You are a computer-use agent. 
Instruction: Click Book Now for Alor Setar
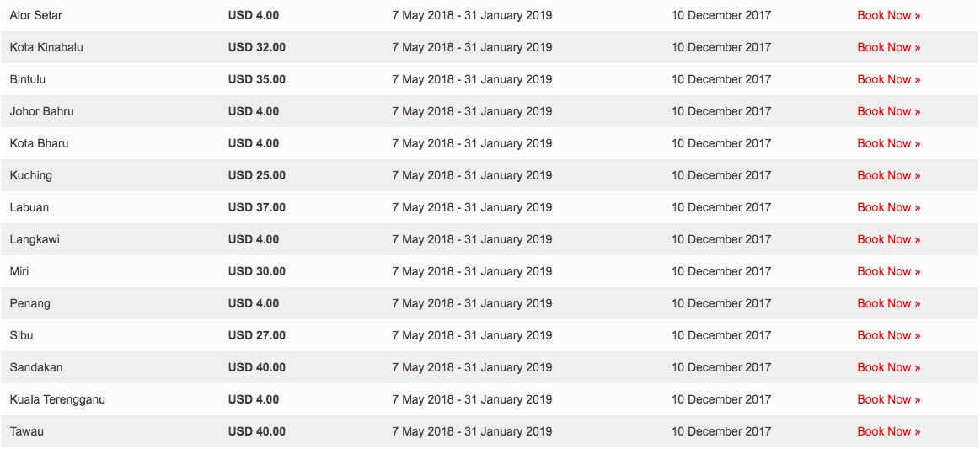888,16
